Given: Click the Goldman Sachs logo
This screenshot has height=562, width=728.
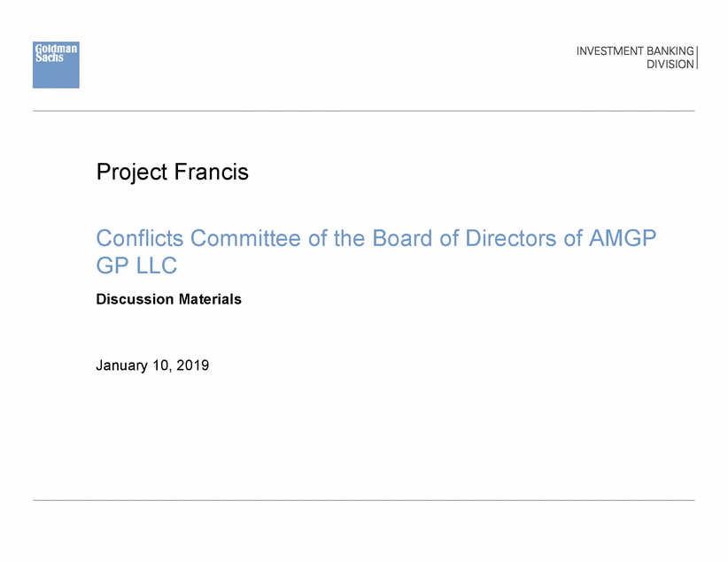Looking at the screenshot, I should pyautogui.click(x=56, y=65).
